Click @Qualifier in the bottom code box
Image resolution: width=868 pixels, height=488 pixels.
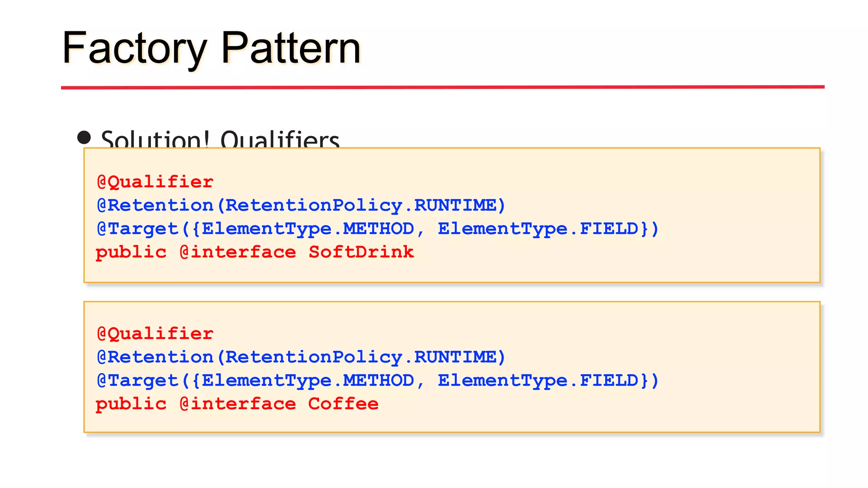click(155, 334)
